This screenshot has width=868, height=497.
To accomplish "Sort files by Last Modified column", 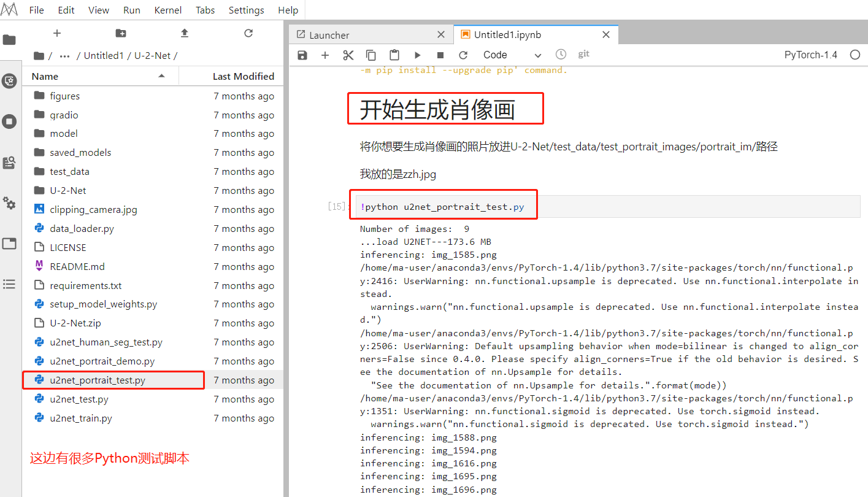I will pos(232,76).
